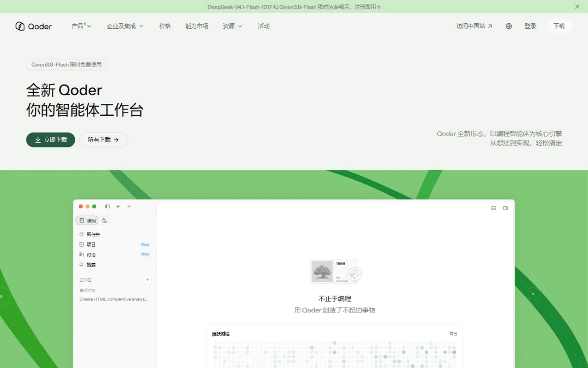Click the banner's 限时免费畅用 announcement link
The height and width of the screenshot is (368, 588).
point(294,7)
